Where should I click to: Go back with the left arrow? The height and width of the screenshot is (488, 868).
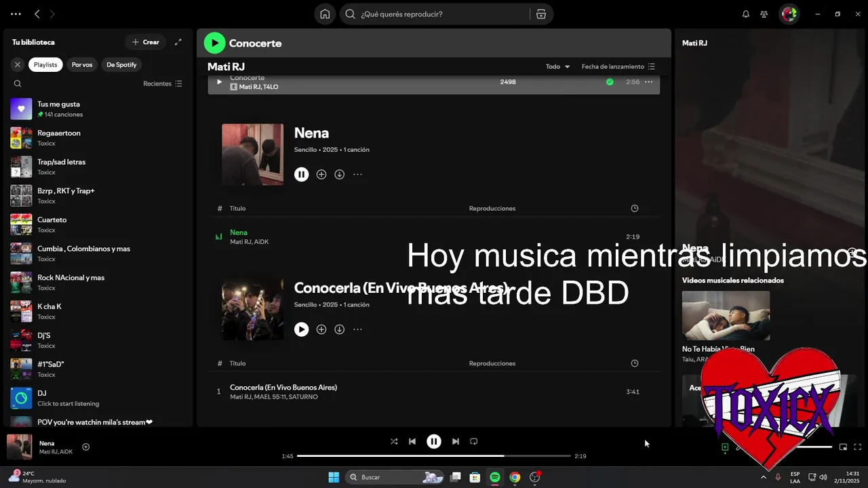pyautogui.click(x=37, y=14)
